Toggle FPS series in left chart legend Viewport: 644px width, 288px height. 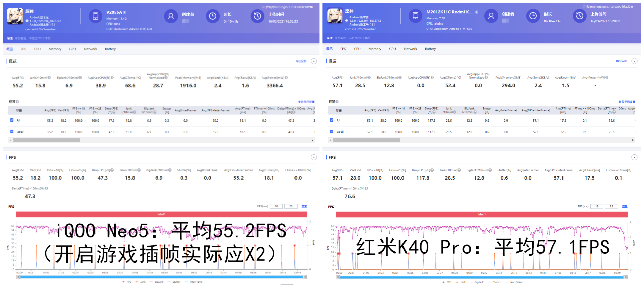(x=127, y=282)
